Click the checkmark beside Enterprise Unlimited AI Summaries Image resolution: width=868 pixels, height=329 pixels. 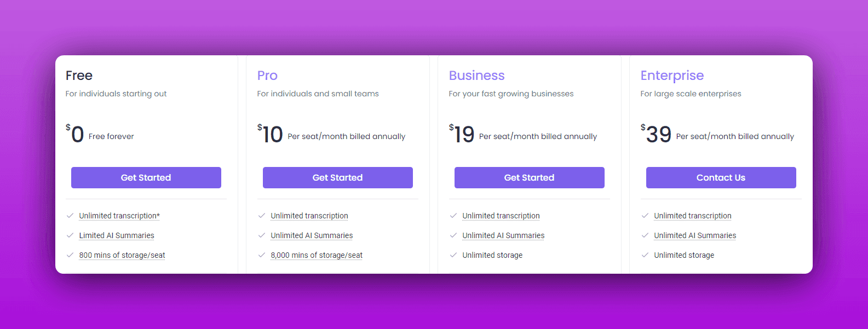(645, 235)
